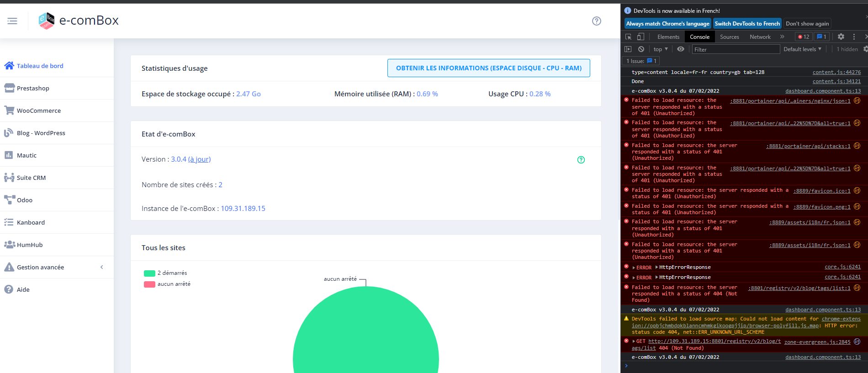868x373 pixels.
Task: Click the Suite CRM icon
Action: (x=9, y=178)
